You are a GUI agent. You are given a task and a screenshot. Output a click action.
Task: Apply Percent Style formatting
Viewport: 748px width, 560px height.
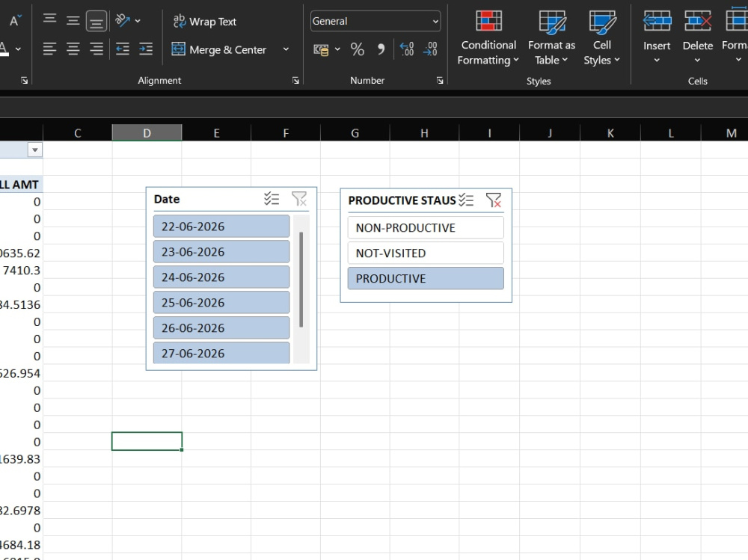pos(358,49)
